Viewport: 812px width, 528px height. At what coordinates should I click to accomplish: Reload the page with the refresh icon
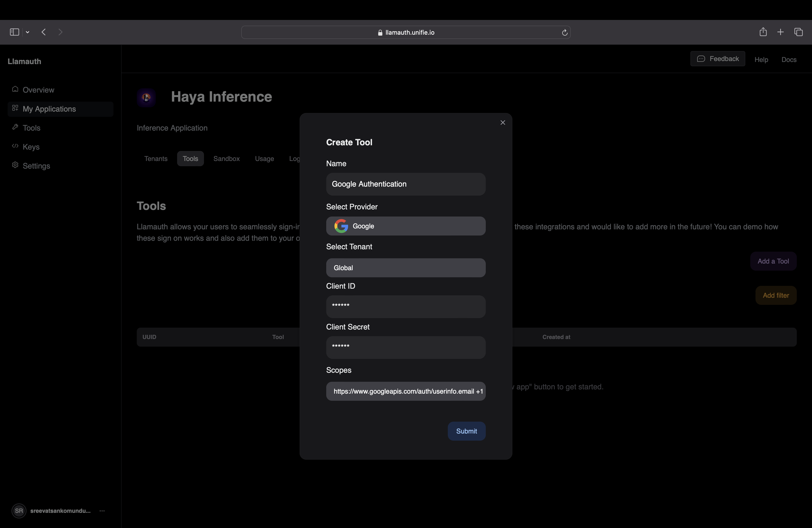[x=564, y=32]
